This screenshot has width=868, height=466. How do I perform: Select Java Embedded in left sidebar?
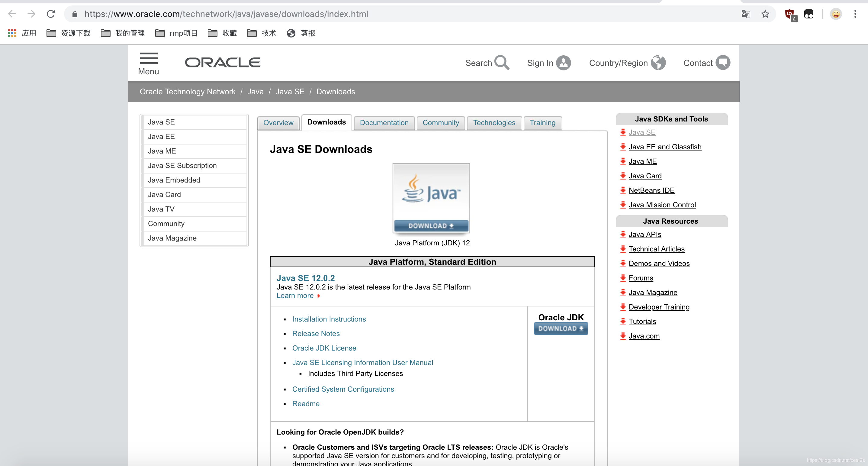[x=195, y=180]
